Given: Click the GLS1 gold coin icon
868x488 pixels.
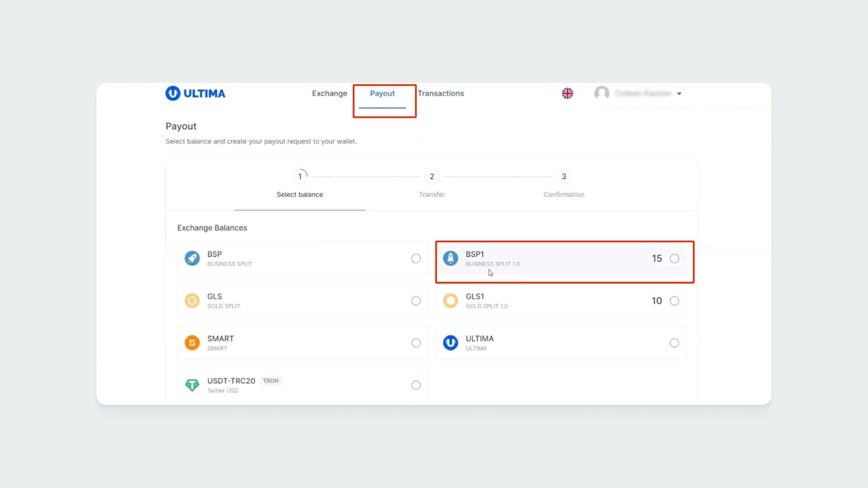Looking at the screenshot, I should 450,301.
